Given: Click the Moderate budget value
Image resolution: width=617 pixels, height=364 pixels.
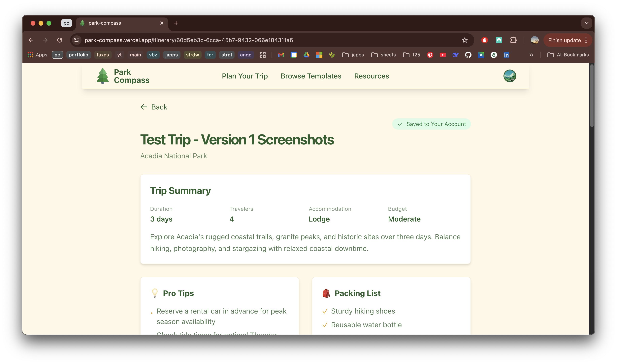Looking at the screenshot, I should pyautogui.click(x=404, y=219).
